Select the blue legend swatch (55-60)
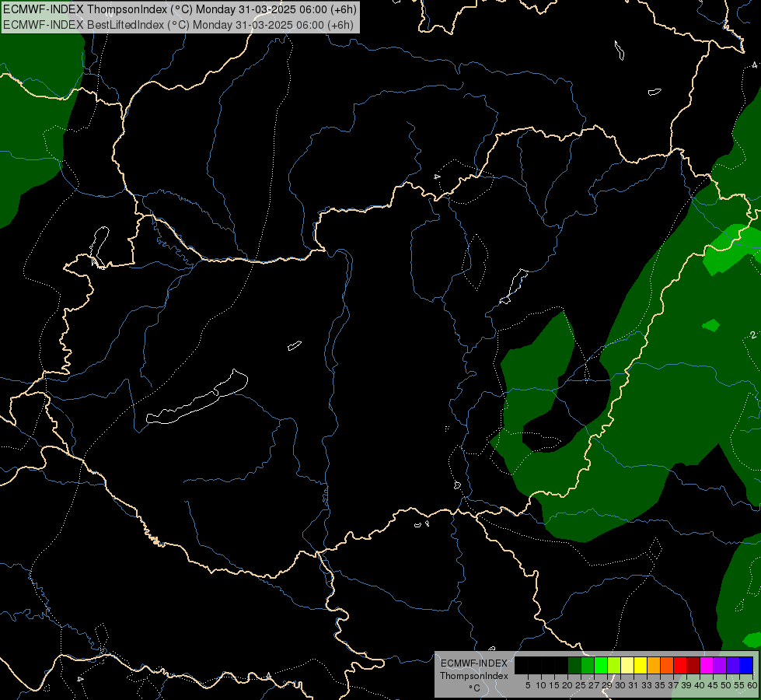Image resolution: width=761 pixels, height=700 pixels. tap(746, 666)
